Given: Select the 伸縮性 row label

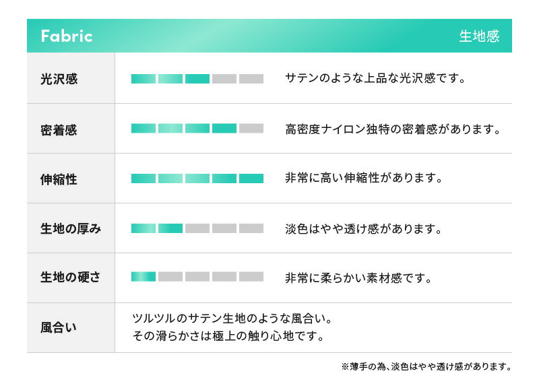Looking at the screenshot, I should (59, 179).
